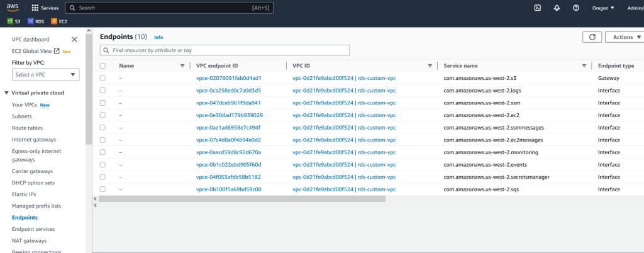The width and height of the screenshot is (644, 253).
Task: Check the box for the ec2messages endpoint row
Action: point(103,140)
